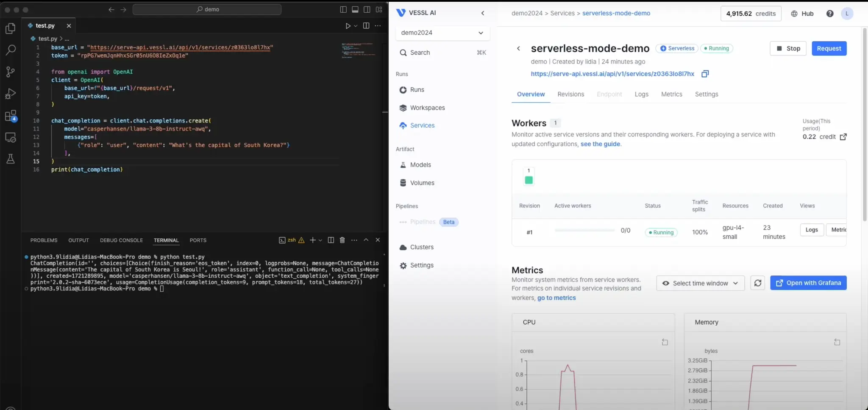This screenshot has width=868, height=410.
Task: Follow the 'go to metrics' link
Action: click(x=556, y=298)
